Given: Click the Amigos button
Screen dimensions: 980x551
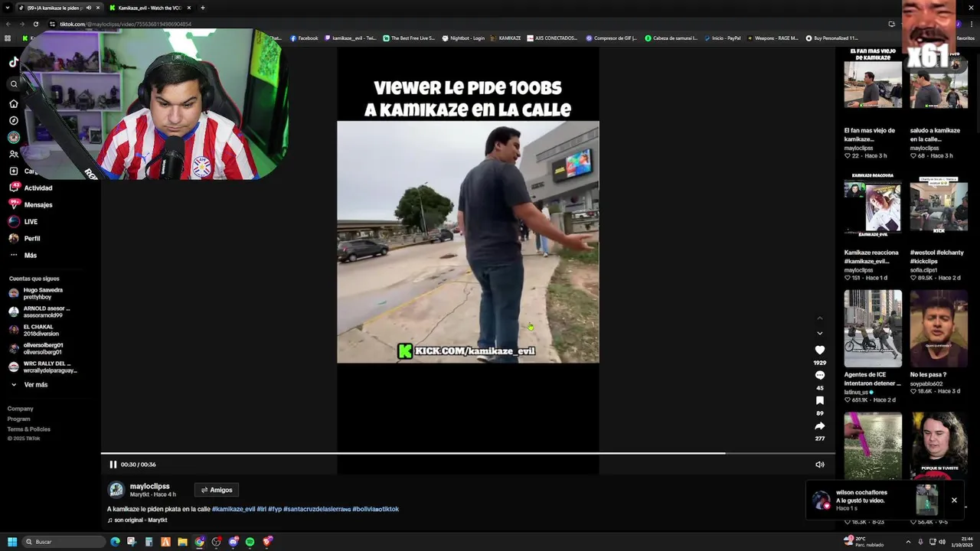Looking at the screenshot, I should click(216, 490).
